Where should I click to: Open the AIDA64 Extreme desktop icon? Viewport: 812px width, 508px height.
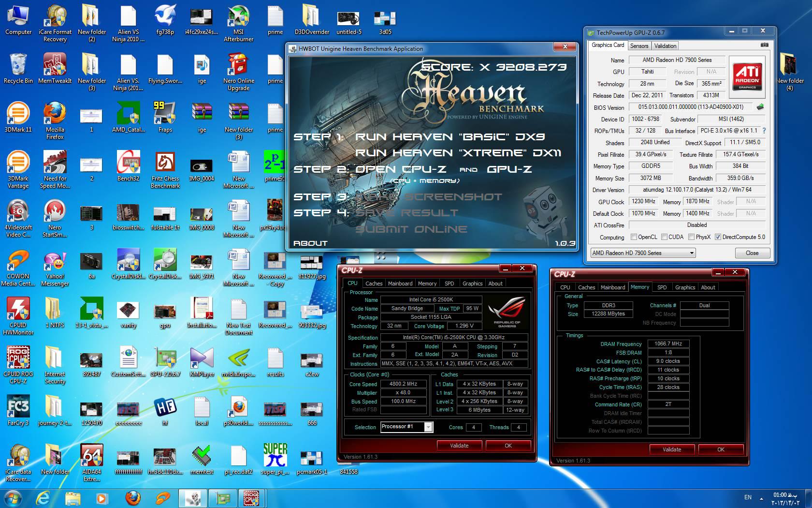91,462
